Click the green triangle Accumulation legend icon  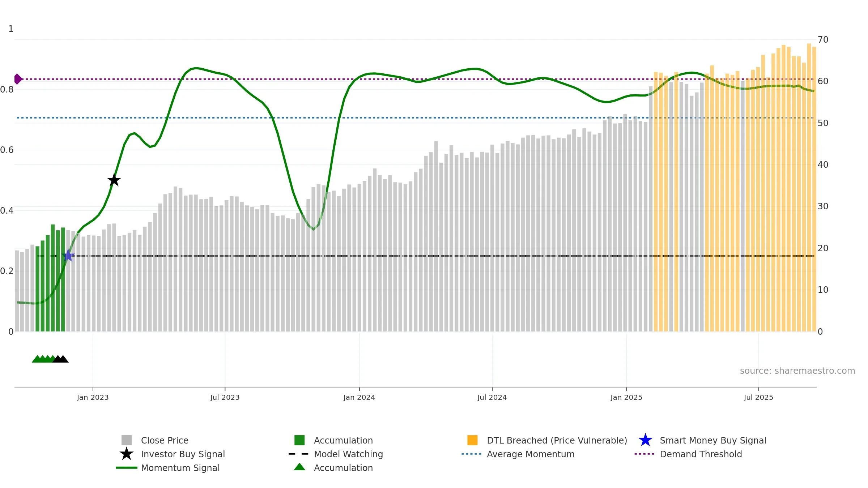[x=299, y=467]
